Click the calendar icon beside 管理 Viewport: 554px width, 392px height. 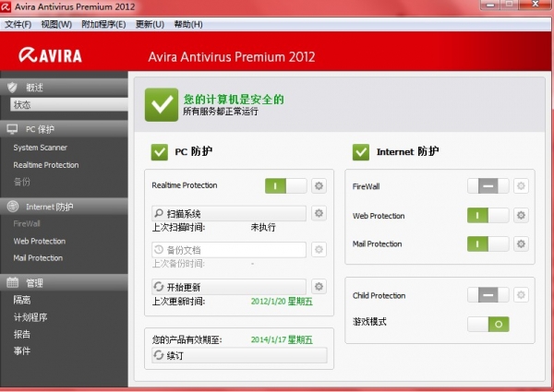click(13, 282)
